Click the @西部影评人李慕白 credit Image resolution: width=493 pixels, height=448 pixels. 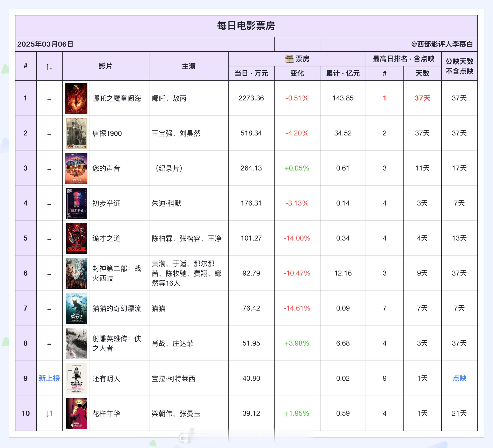tap(442, 44)
